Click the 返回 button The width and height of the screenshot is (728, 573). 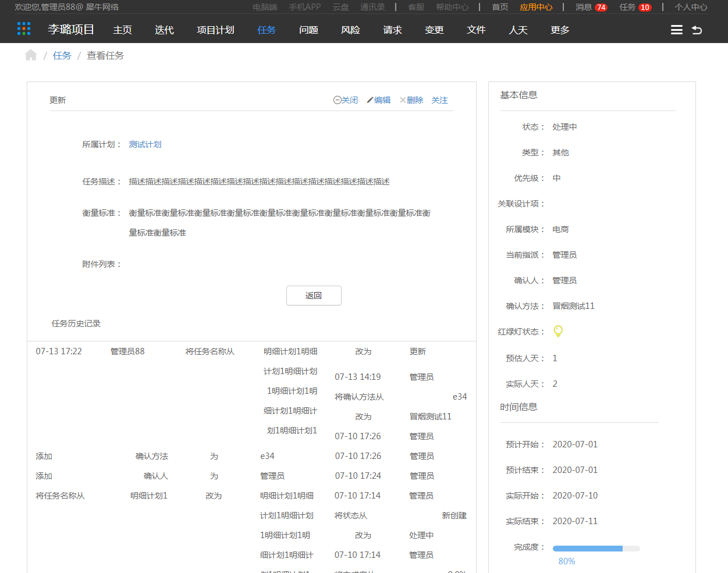314,296
